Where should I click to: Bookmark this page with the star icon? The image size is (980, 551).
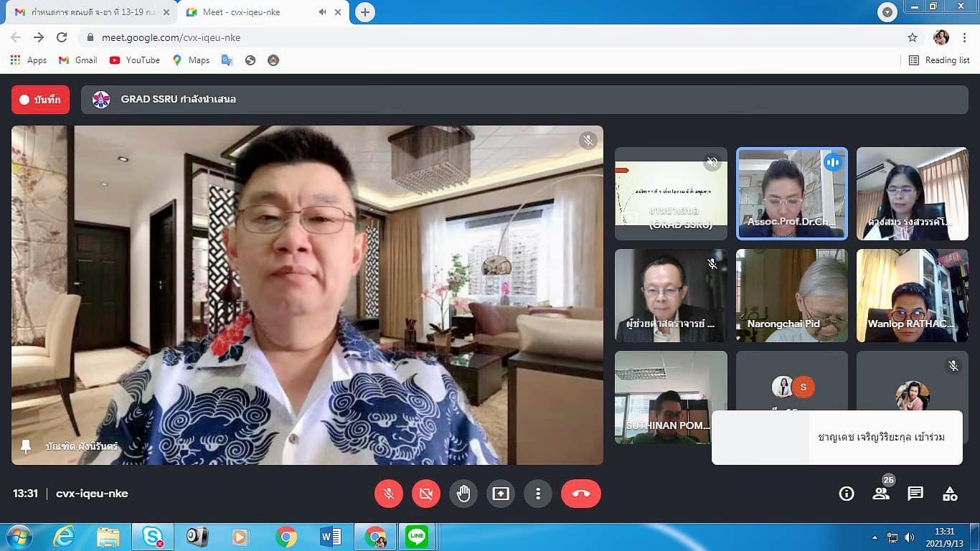coord(913,37)
